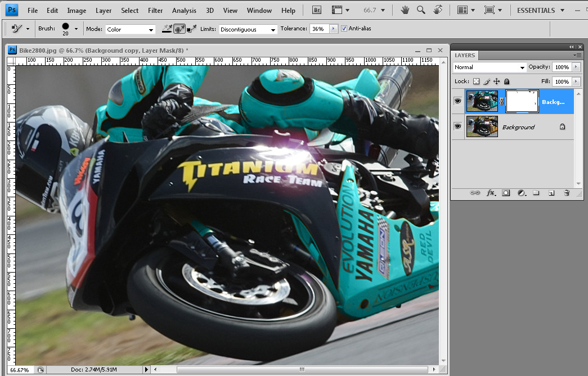Click the Photoshop Ps logo icon

[x=12, y=10]
